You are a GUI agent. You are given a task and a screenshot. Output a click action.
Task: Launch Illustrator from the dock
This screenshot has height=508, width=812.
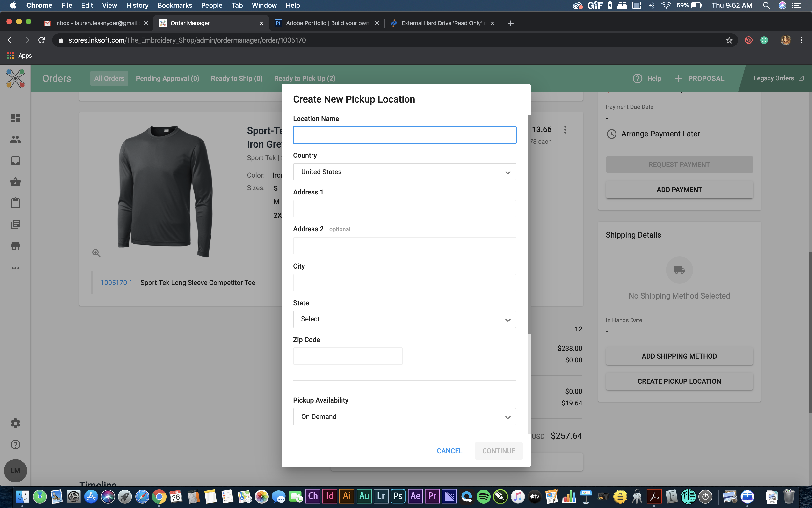(347, 496)
